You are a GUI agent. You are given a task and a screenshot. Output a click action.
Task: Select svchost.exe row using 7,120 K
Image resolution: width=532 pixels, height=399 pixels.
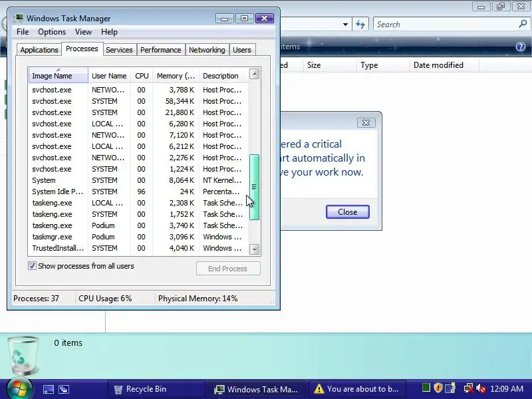point(138,135)
